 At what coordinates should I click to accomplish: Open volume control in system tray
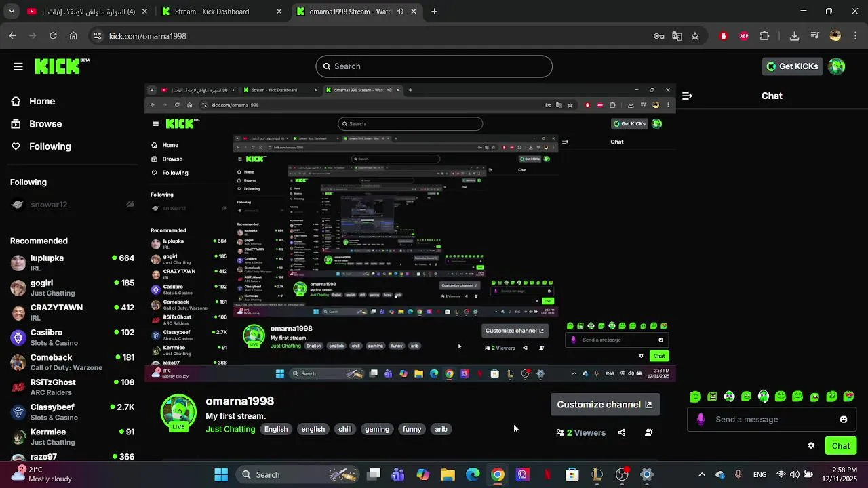click(x=794, y=474)
